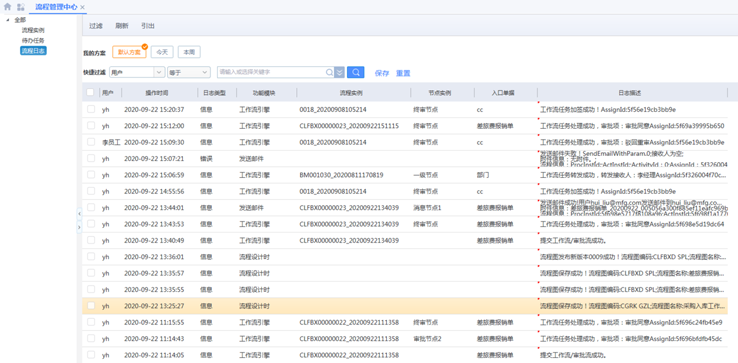Check the highlighted row dated 13:25:27
738x363 pixels.
point(90,306)
